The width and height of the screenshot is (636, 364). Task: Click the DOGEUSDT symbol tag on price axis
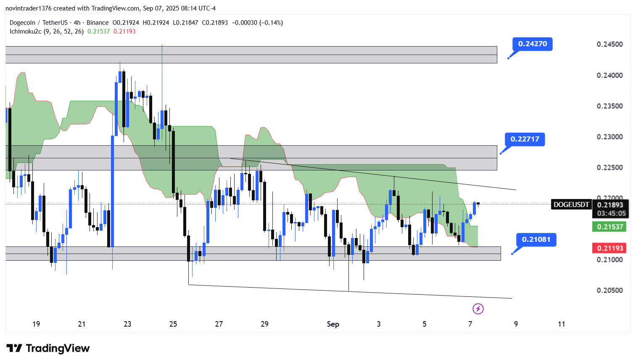(x=571, y=204)
